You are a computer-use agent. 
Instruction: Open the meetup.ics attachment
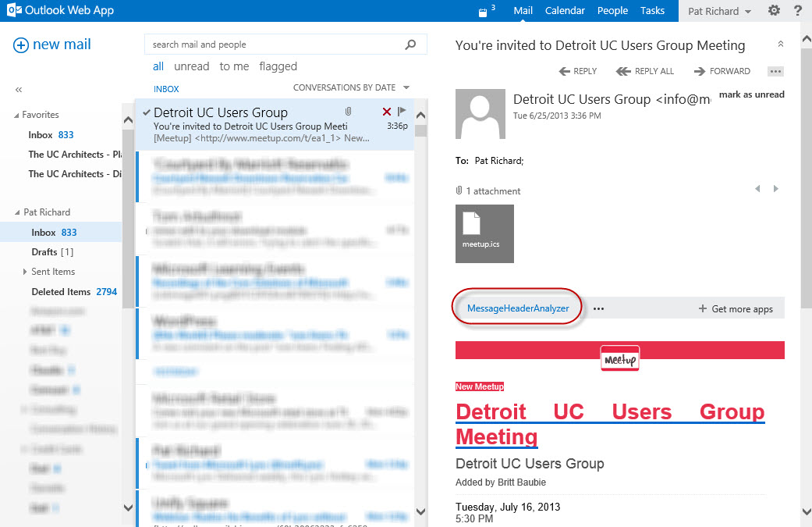click(x=484, y=233)
